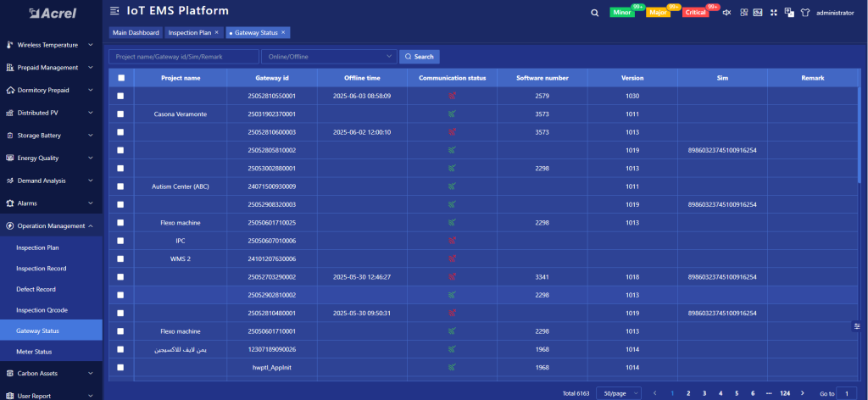
Task: Click the Prepaid Management sidebar icon
Action: click(9, 68)
